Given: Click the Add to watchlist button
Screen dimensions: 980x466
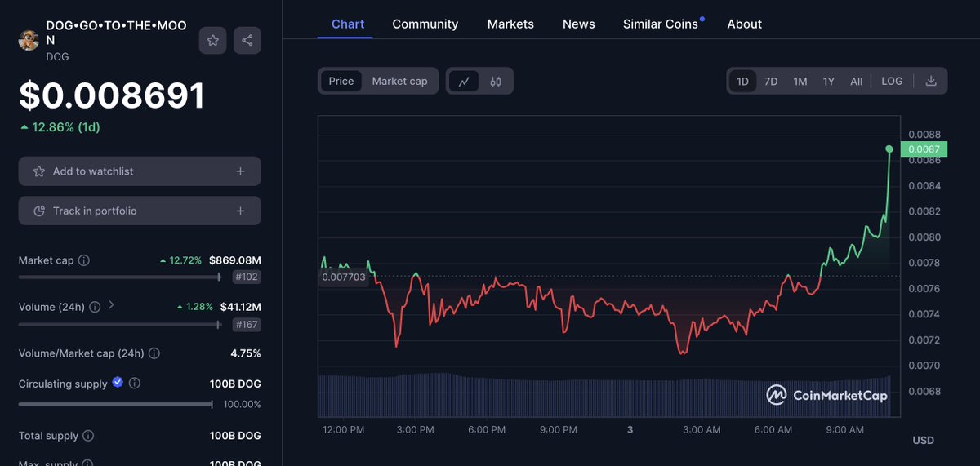Looking at the screenshot, I should [x=140, y=171].
